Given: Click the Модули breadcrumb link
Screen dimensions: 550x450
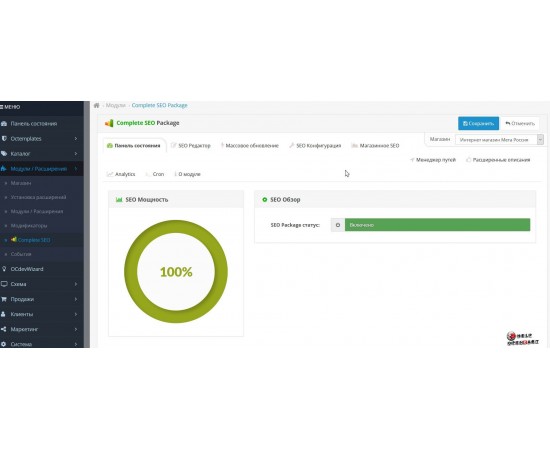Looking at the screenshot, I should click(115, 105).
